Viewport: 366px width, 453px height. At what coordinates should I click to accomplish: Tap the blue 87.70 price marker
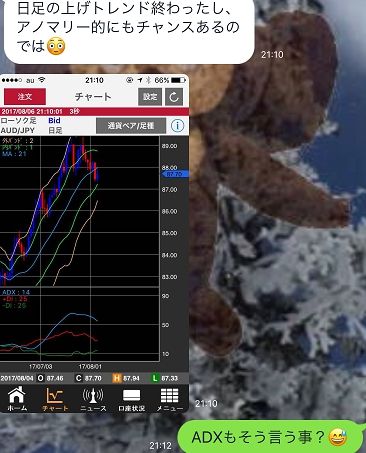point(175,174)
